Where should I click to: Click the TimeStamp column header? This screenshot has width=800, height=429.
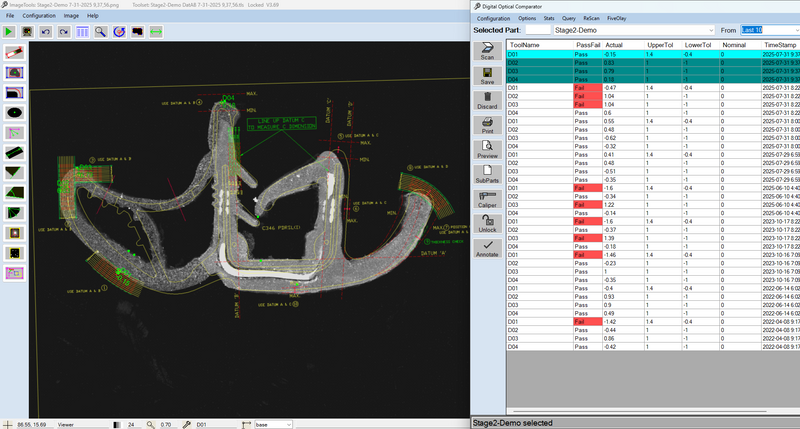tap(780, 45)
